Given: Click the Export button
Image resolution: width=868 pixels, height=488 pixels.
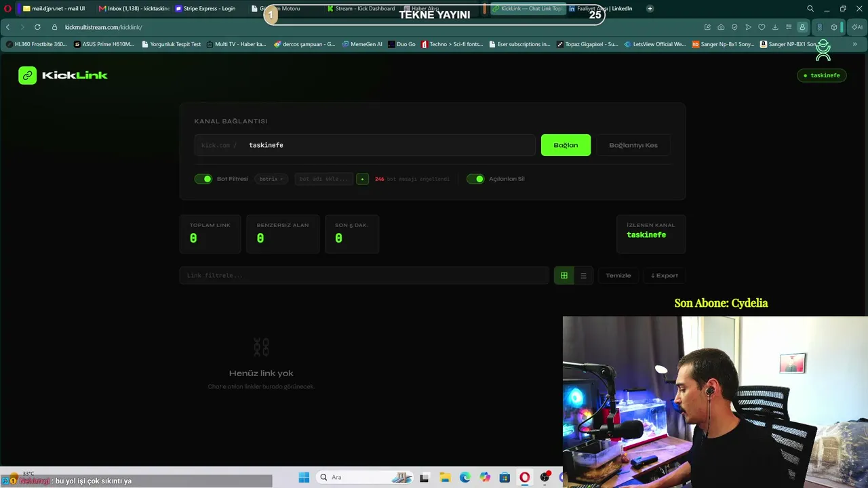Looking at the screenshot, I should click(665, 275).
